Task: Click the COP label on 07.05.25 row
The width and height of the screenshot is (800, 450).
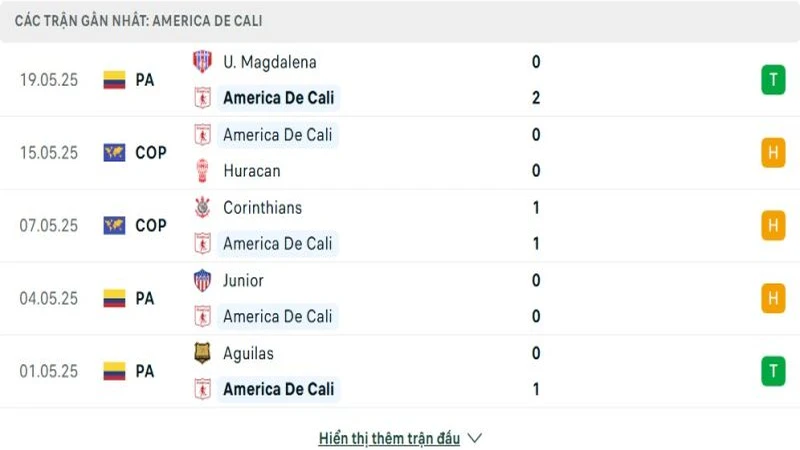Action: [151, 226]
